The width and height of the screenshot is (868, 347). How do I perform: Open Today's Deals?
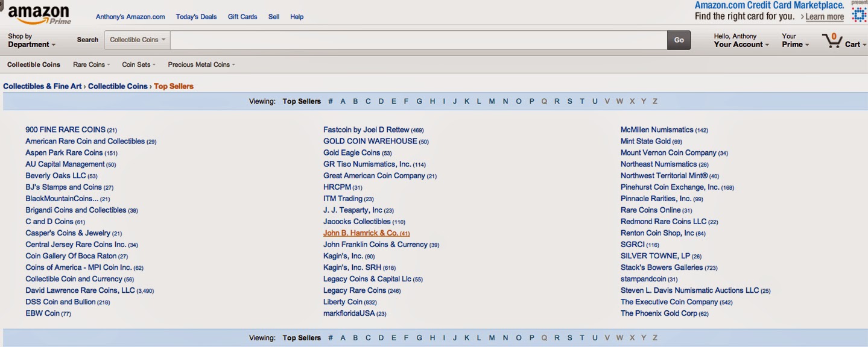pos(196,17)
